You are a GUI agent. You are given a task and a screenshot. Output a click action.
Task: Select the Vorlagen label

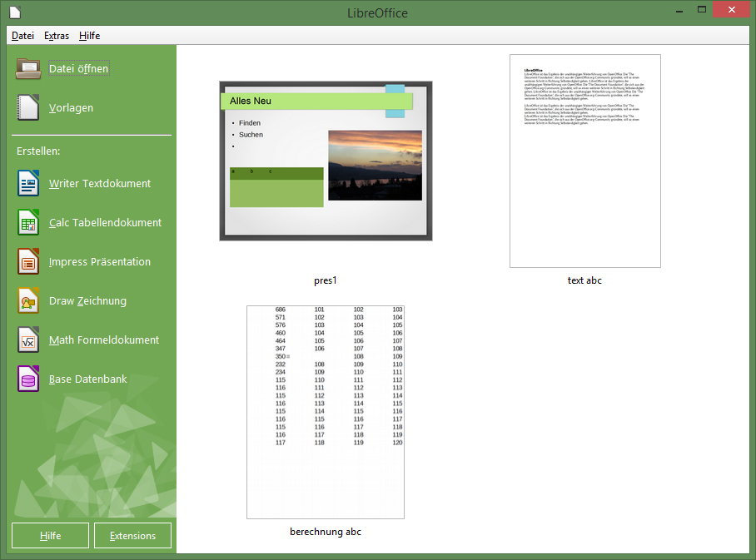tap(71, 107)
